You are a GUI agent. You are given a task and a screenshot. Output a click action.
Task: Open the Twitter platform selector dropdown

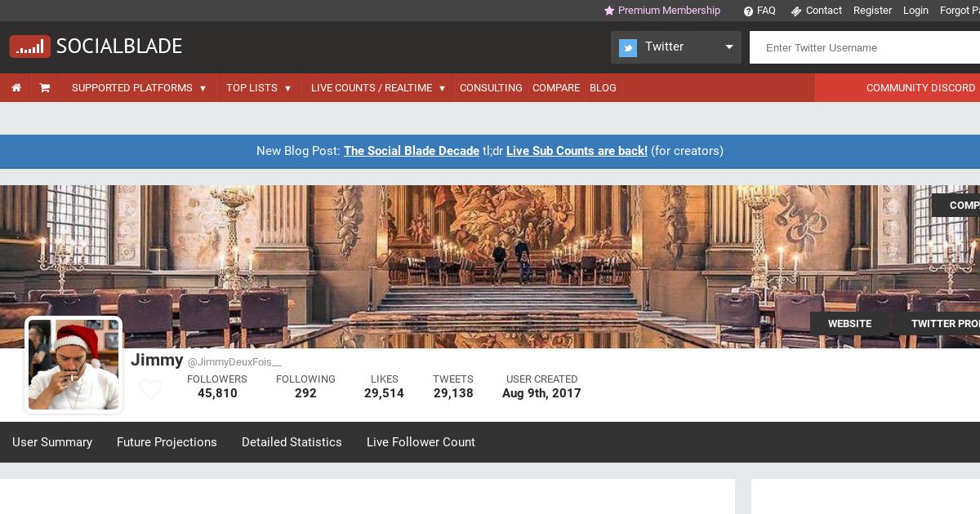(x=676, y=47)
